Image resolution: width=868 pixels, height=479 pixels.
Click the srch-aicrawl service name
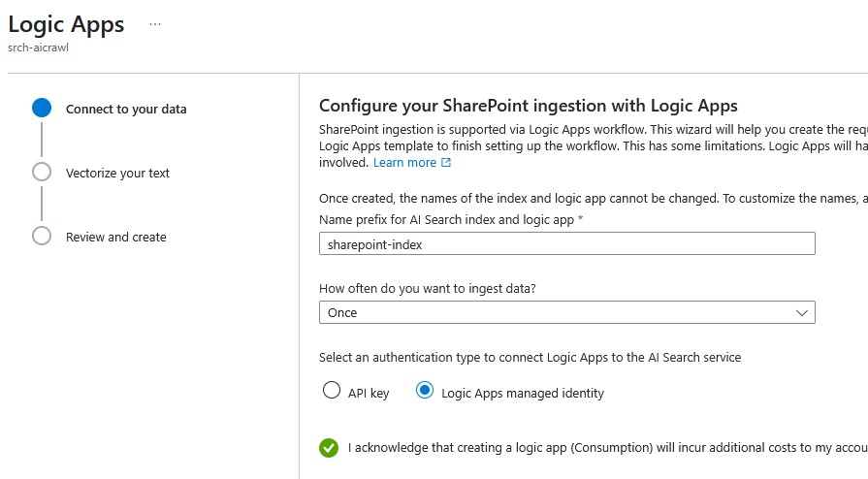(x=38, y=48)
